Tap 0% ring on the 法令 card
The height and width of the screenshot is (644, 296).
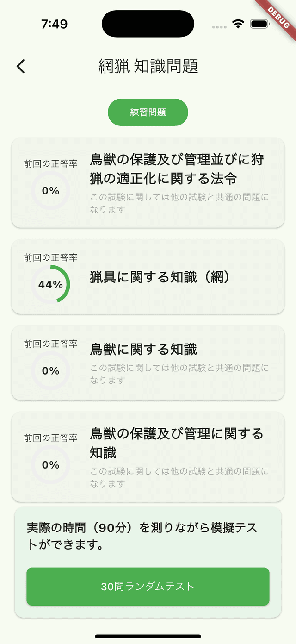(51, 190)
